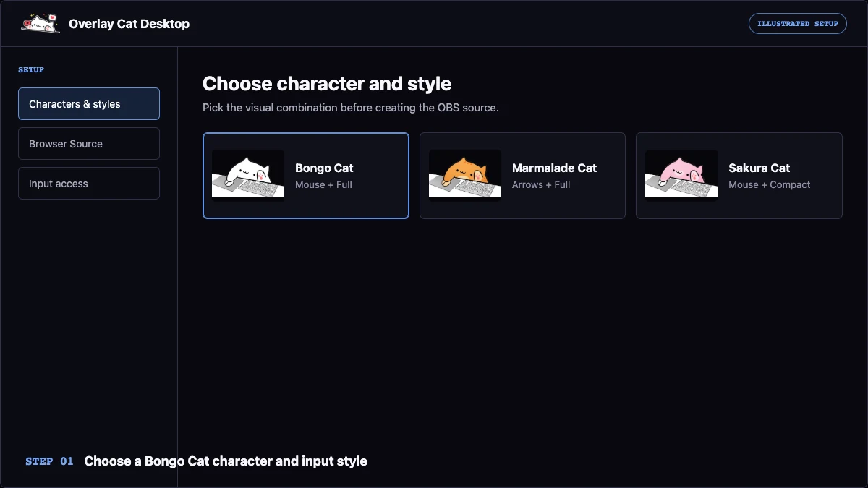Screen dimensions: 868x488
Task: Switch to the Browser Source section
Action: pyautogui.click(x=89, y=144)
